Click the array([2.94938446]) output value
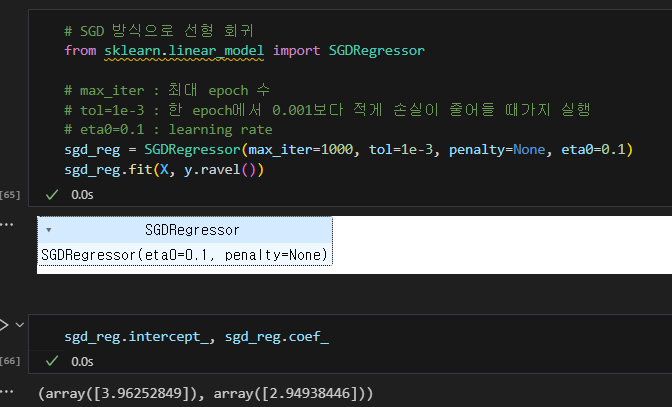 pyautogui.click(x=290, y=393)
